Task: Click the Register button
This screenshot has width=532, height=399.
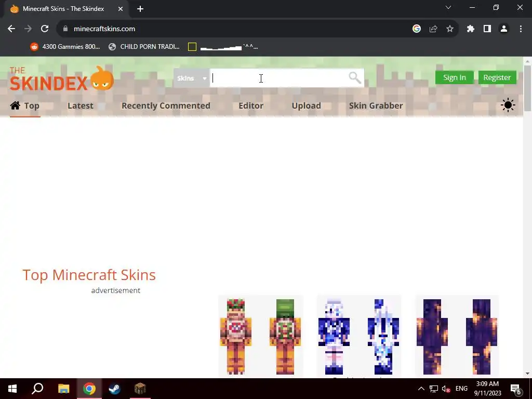Action: (x=497, y=77)
